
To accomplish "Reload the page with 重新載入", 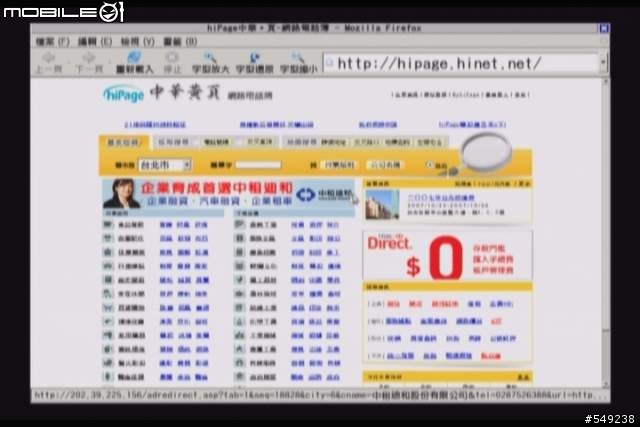I will (x=134, y=63).
